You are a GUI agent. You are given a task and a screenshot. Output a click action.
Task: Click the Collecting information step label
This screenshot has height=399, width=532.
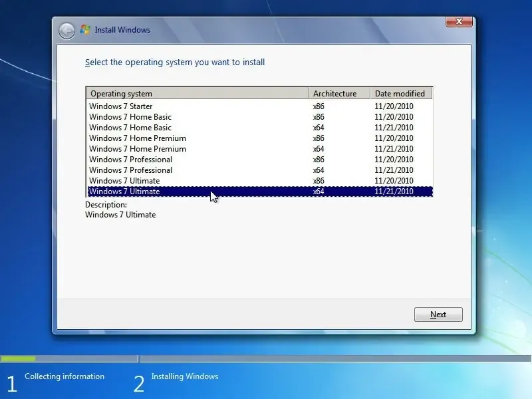[64, 376]
